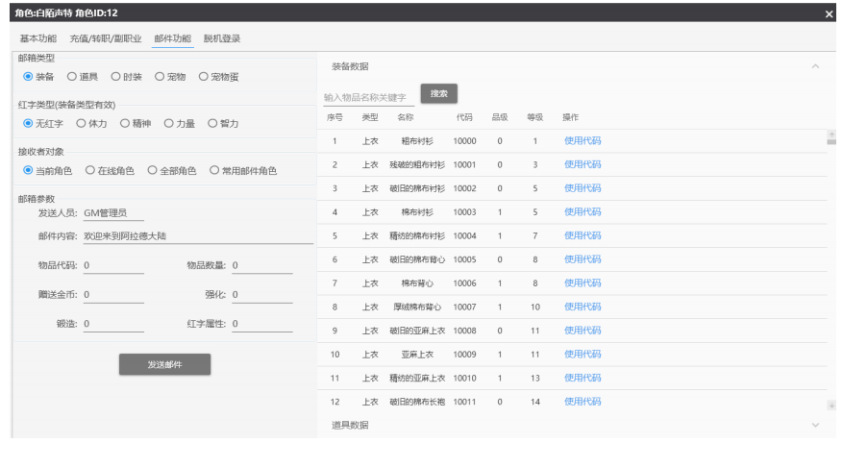
Task: Click the equipment list scroll-down arrow
Action: pos(831,406)
